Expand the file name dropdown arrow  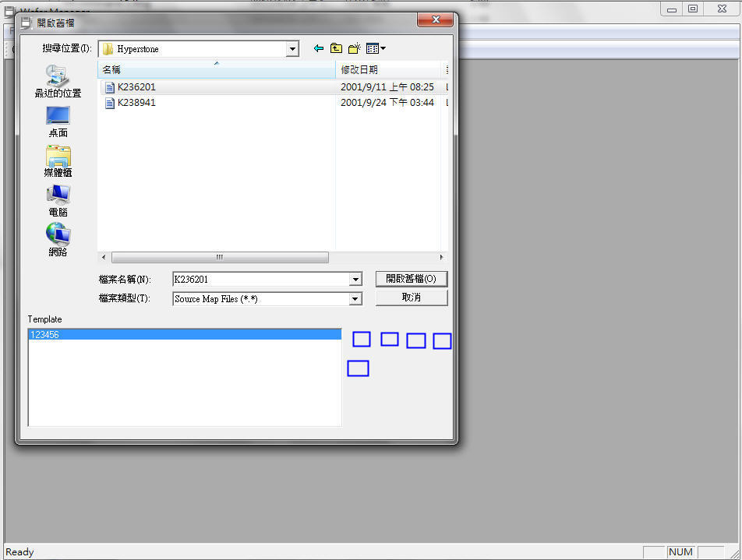(355, 280)
